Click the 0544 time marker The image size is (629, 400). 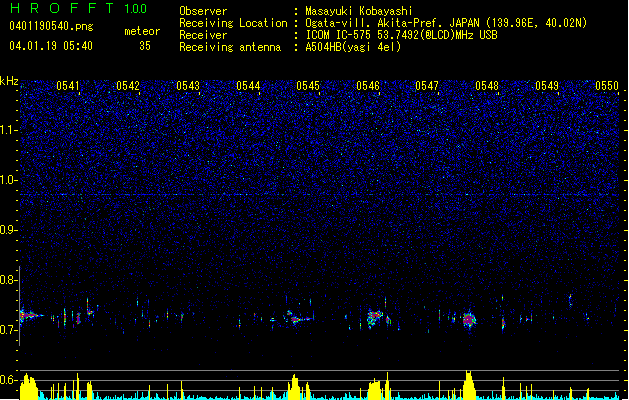248,86
